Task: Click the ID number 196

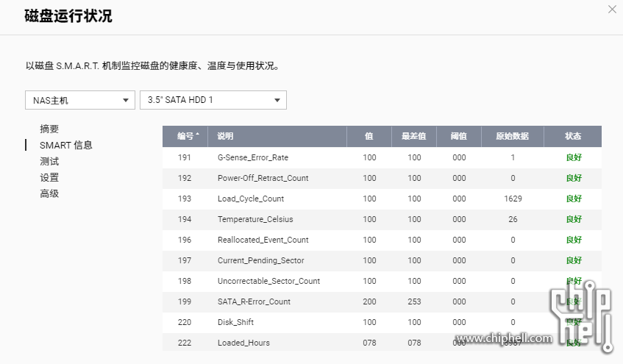Action: pos(185,240)
